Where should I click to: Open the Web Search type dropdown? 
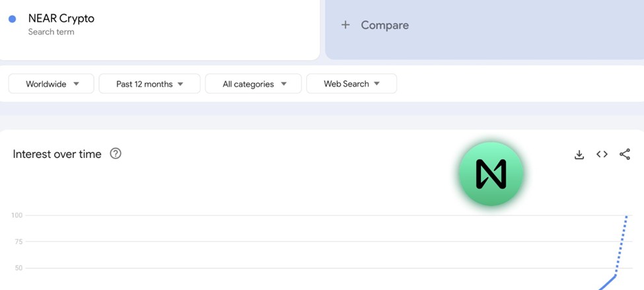tap(351, 84)
